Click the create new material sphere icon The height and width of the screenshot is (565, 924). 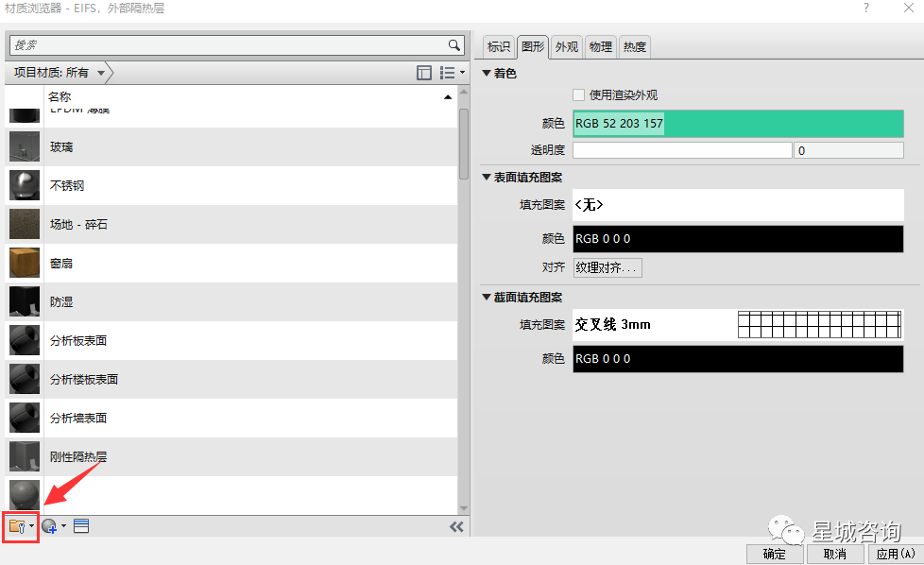coord(50,526)
